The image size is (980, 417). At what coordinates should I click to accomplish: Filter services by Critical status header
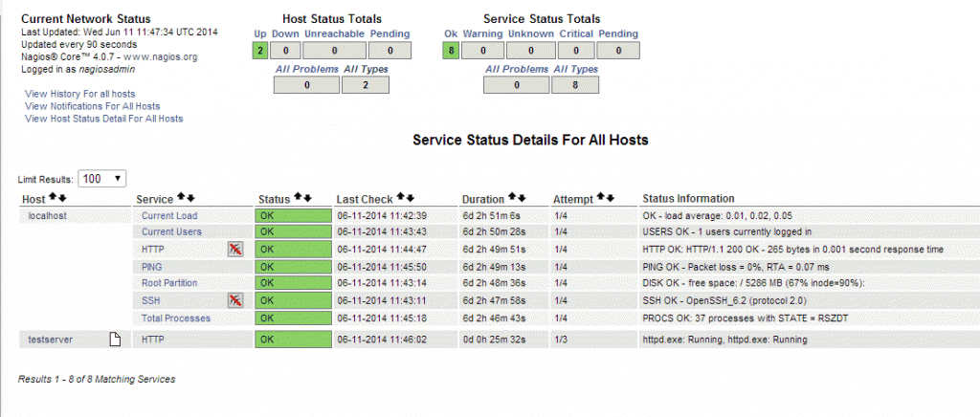575,33
